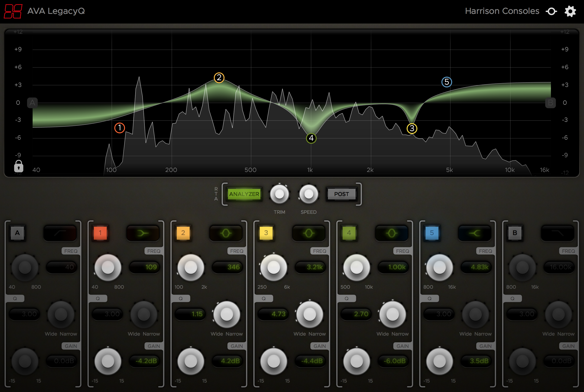Disable band 1 with red button
The width and height of the screenshot is (584, 392).
[x=100, y=233]
